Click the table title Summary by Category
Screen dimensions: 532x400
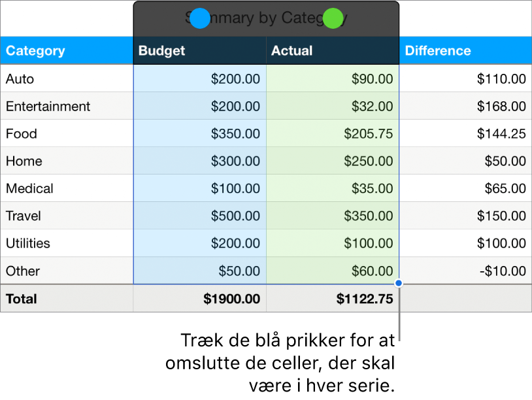coord(265,18)
